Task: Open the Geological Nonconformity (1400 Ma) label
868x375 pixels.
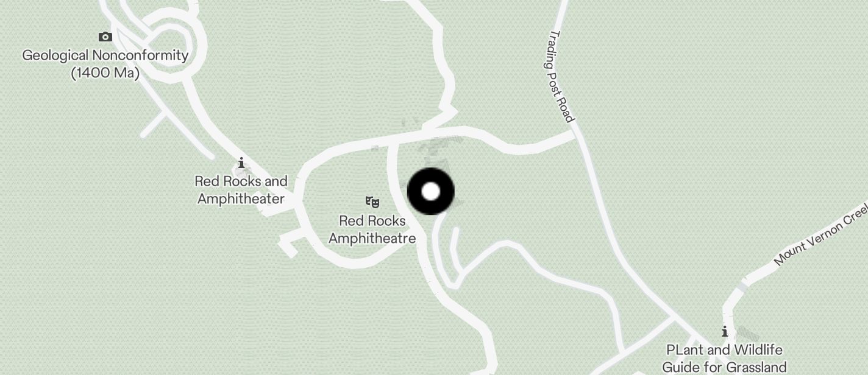Action: [x=105, y=64]
